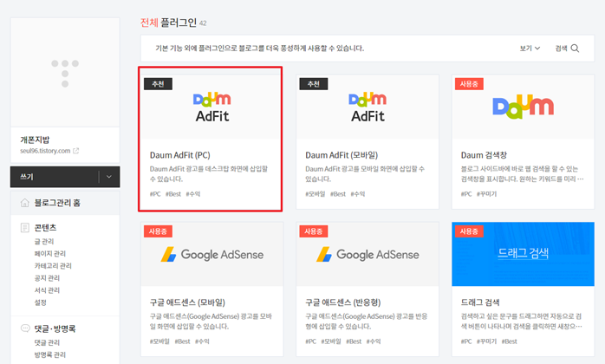
Task: Click the 쓰기 write button
Action: pos(55,177)
